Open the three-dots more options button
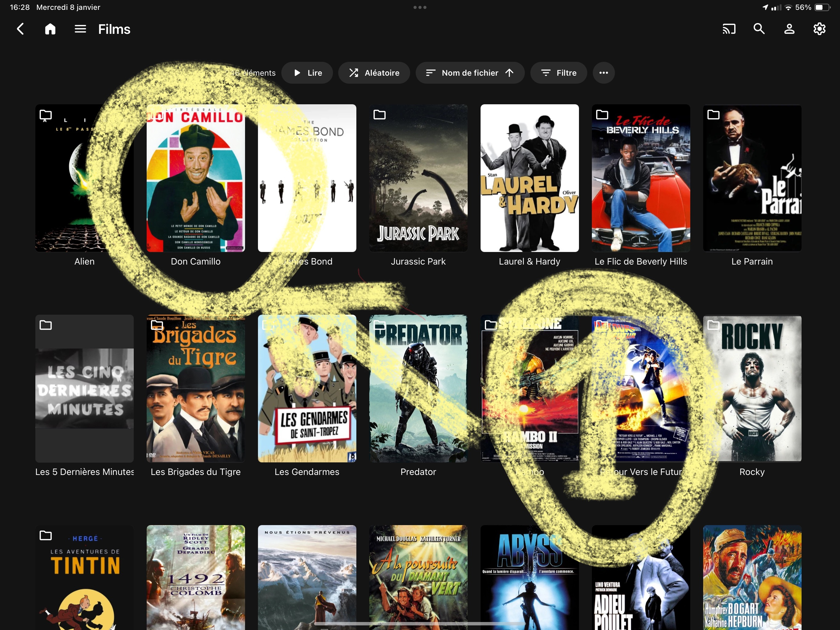Screen dimensions: 840x630 click(604, 73)
